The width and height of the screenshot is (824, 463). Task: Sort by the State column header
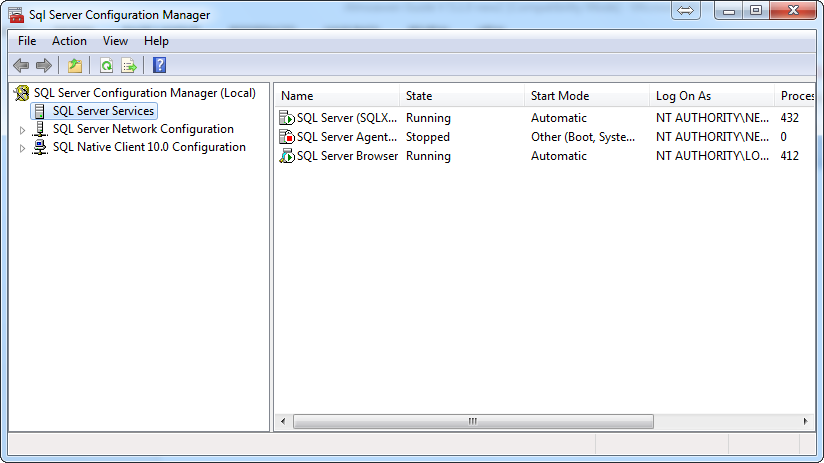(462, 96)
